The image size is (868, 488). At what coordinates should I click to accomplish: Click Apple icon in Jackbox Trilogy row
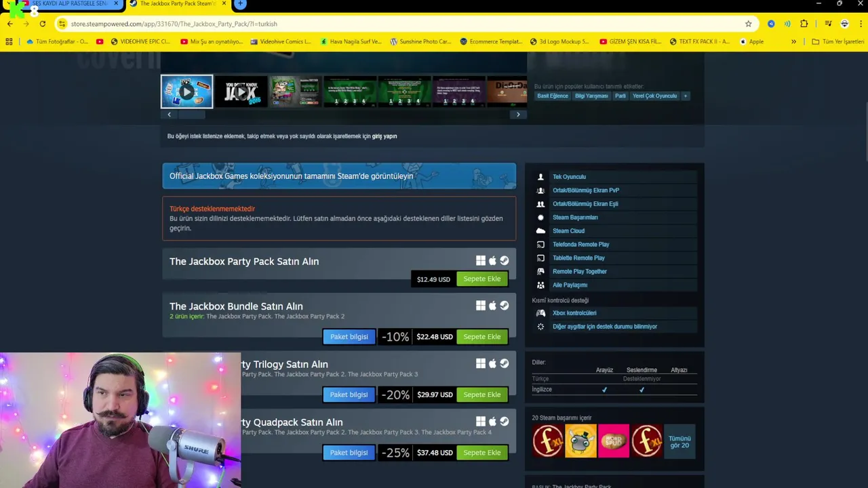[492, 364]
